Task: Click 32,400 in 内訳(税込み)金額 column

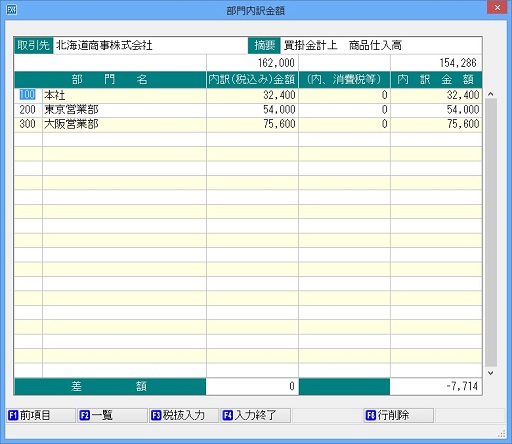Action: 252,95
